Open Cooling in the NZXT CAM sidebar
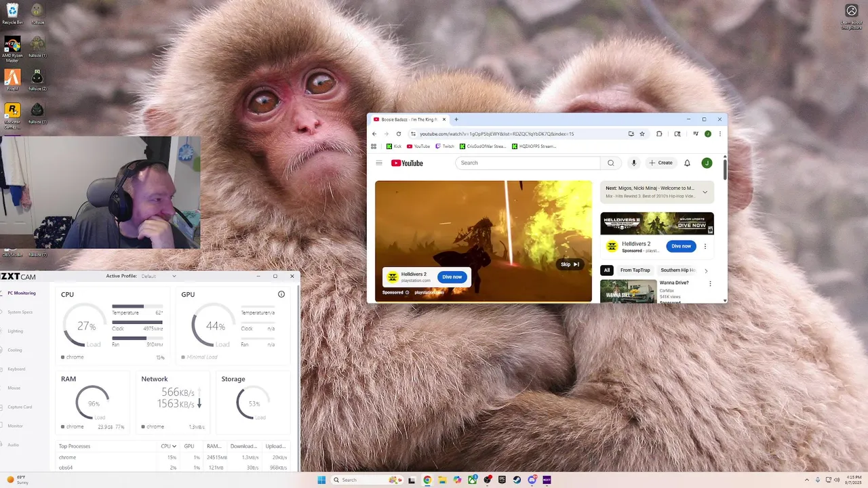 pyautogui.click(x=14, y=350)
